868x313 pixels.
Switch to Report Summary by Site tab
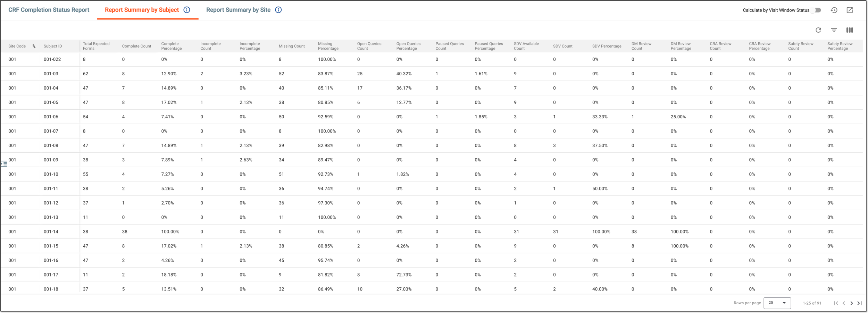tap(238, 10)
